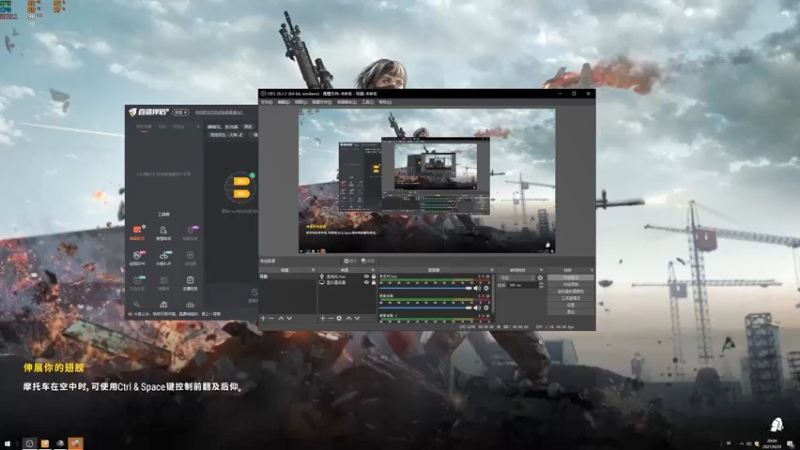The width and height of the screenshot is (800, 450).
Task: Click 开始录制 (Start Recording) in OBS
Action: [570, 284]
